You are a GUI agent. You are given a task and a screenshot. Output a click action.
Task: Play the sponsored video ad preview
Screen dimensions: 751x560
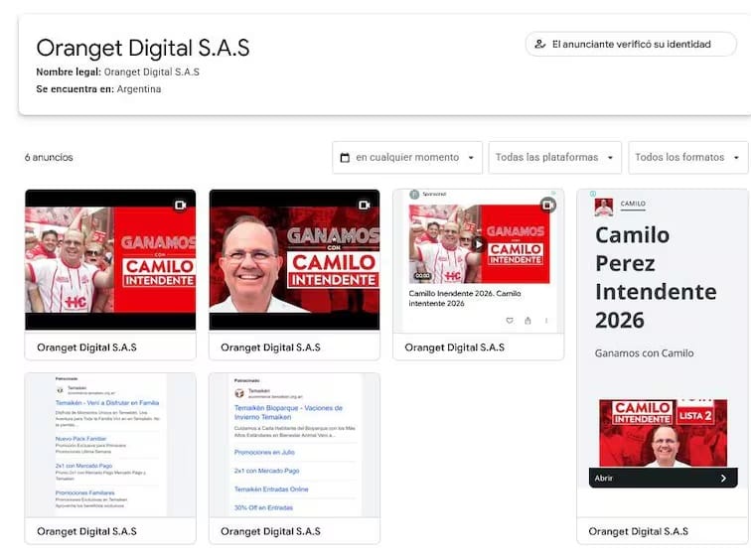[479, 244]
